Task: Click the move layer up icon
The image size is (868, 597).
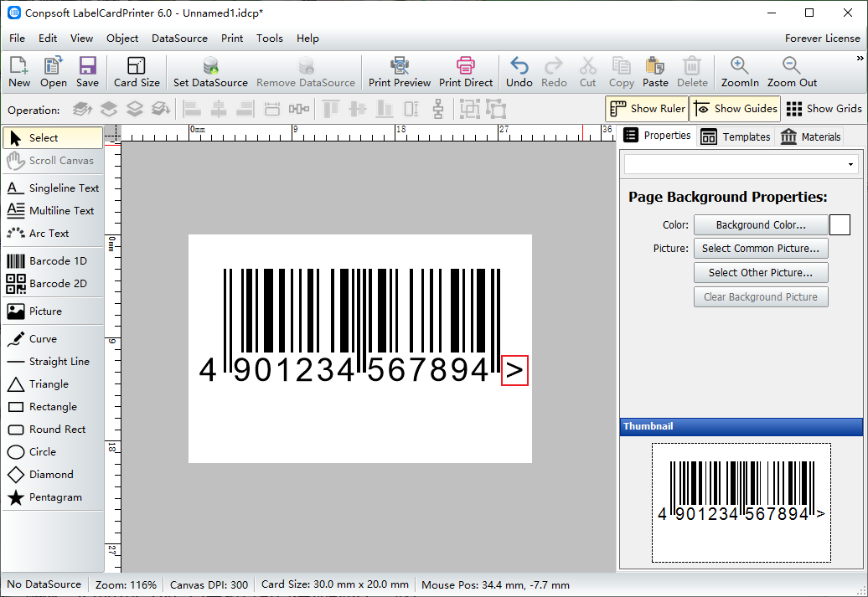Action: [109, 109]
